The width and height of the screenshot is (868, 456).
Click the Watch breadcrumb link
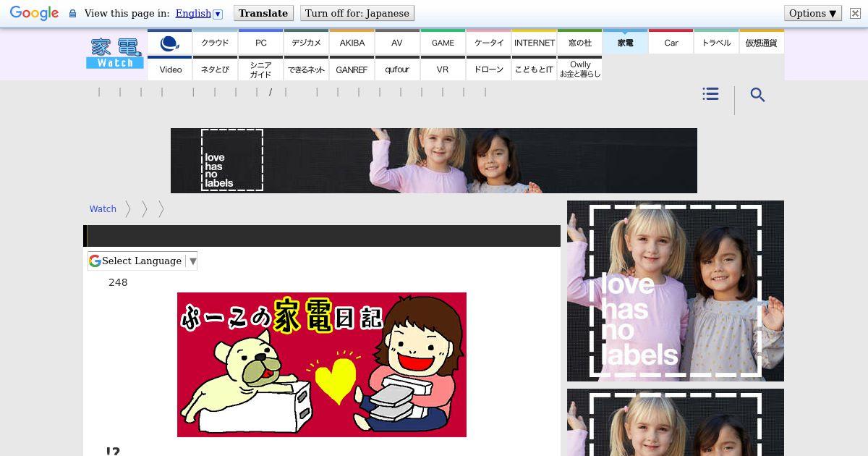[103, 208]
